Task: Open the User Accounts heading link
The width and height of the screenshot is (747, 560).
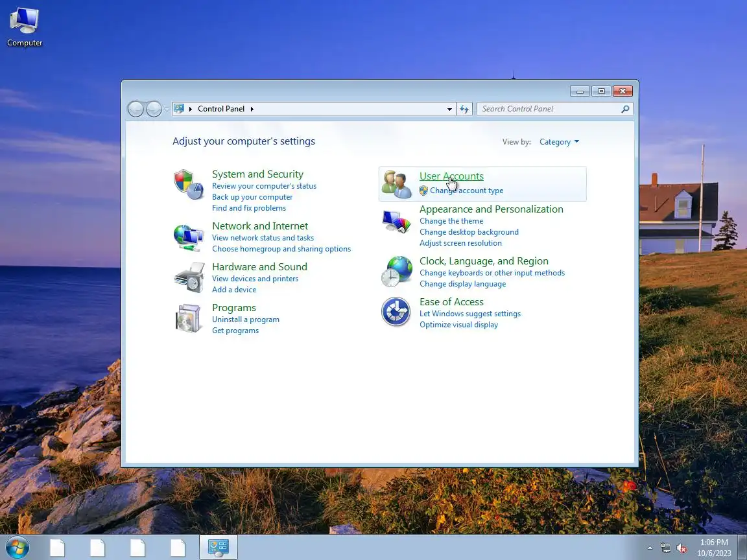Action: pos(451,176)
